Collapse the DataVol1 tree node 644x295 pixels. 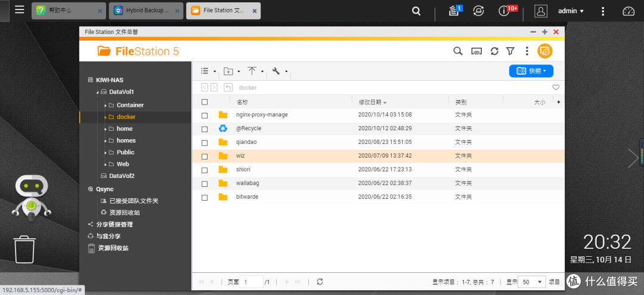[97, 92]
